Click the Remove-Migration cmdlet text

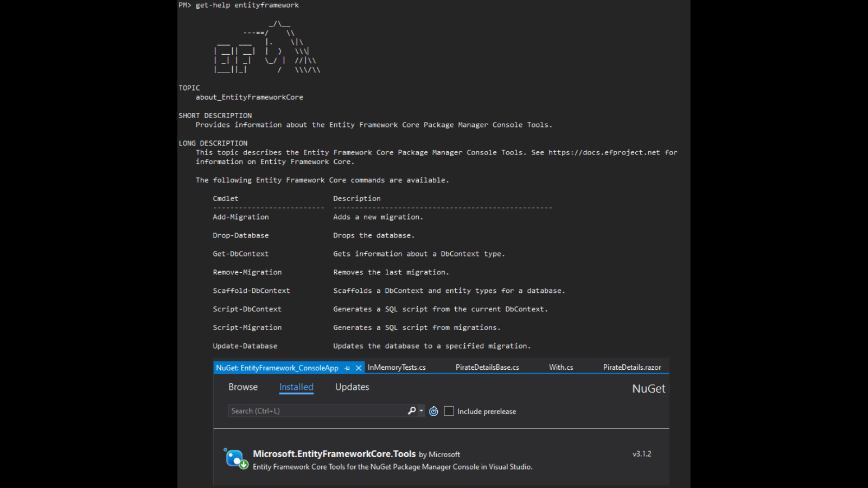(247, 272)
